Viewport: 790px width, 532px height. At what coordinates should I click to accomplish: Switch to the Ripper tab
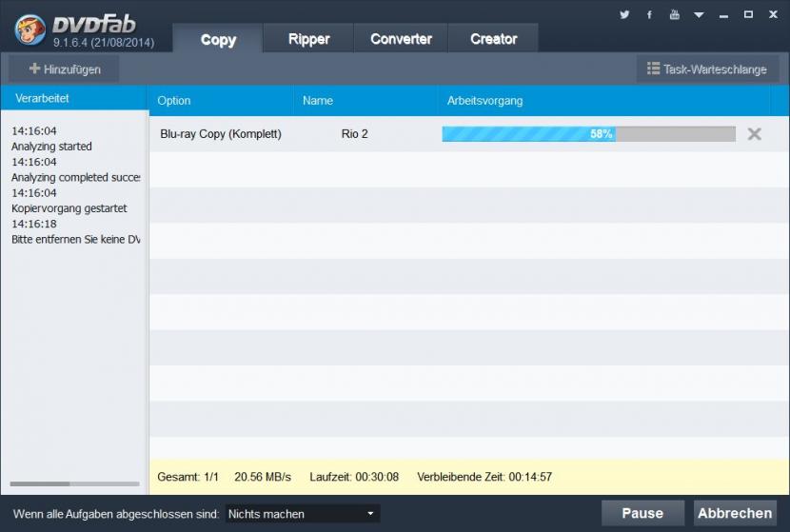click(x=308, y=39)
